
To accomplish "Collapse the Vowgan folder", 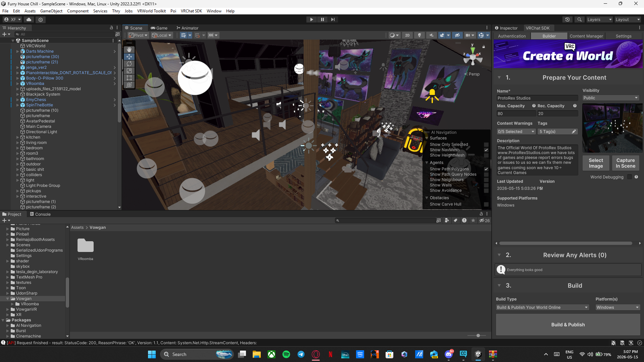I will pos(8,299).
